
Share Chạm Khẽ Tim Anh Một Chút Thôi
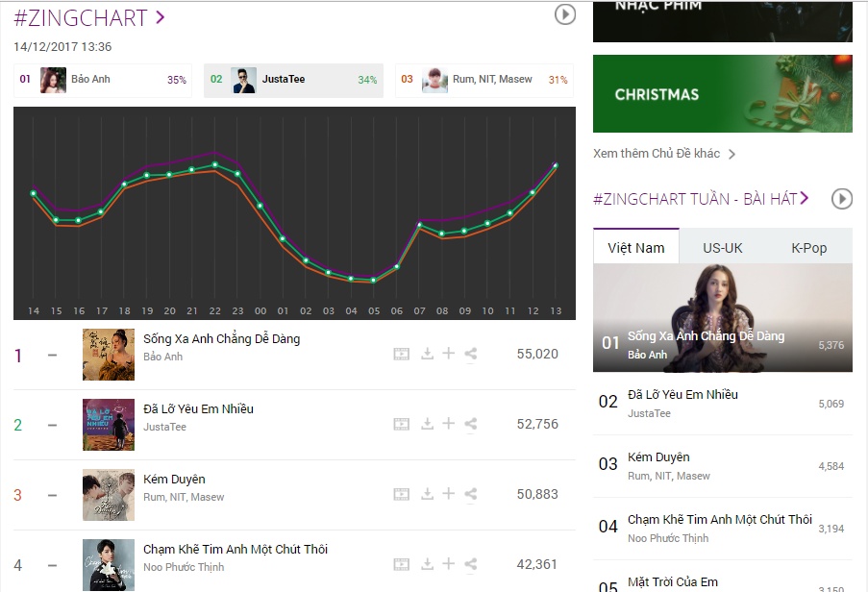[x=471, y=564]
